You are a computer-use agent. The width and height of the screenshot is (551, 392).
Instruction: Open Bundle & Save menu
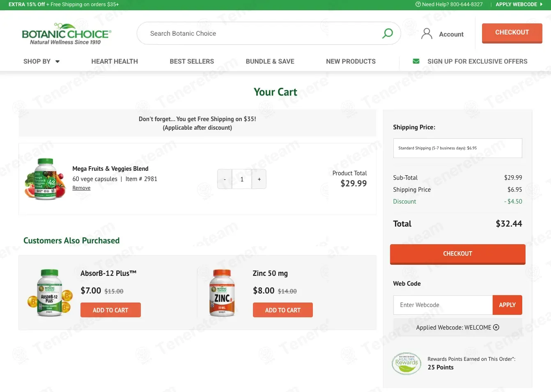tap(270, 62)
